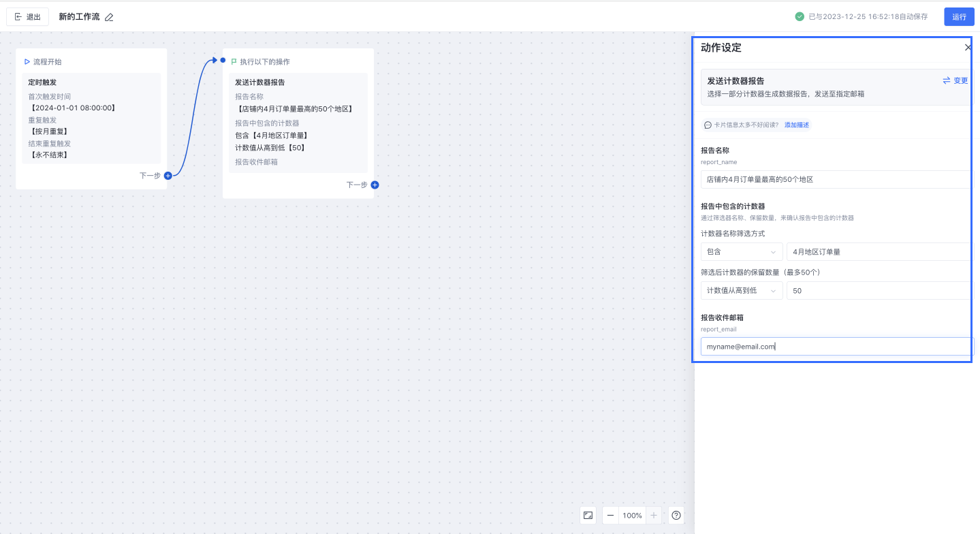Run the workflow with 运行 button
This screenshot has height=534, width=980.
959,17
